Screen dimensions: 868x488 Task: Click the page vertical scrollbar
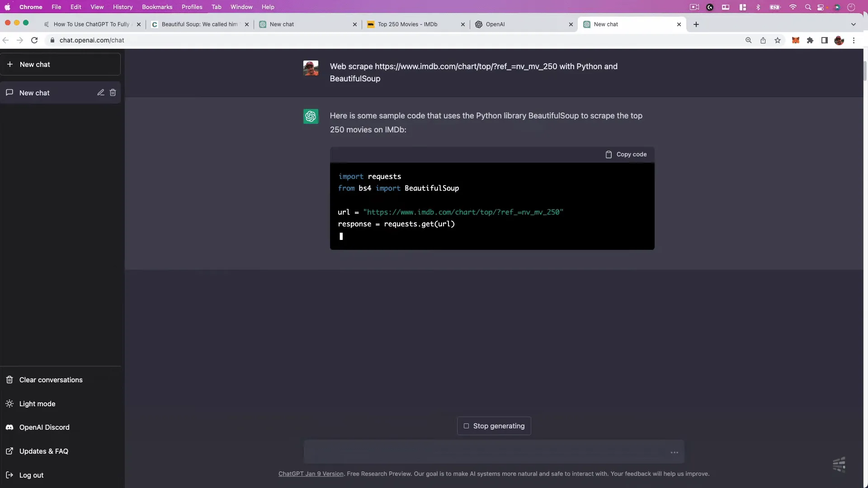(865, 71)
